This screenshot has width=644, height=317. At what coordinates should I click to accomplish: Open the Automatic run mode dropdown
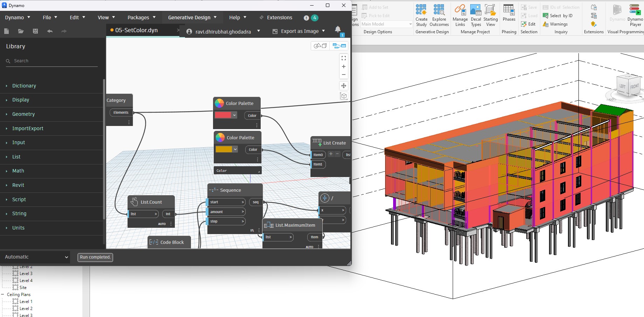click(36, 257)
